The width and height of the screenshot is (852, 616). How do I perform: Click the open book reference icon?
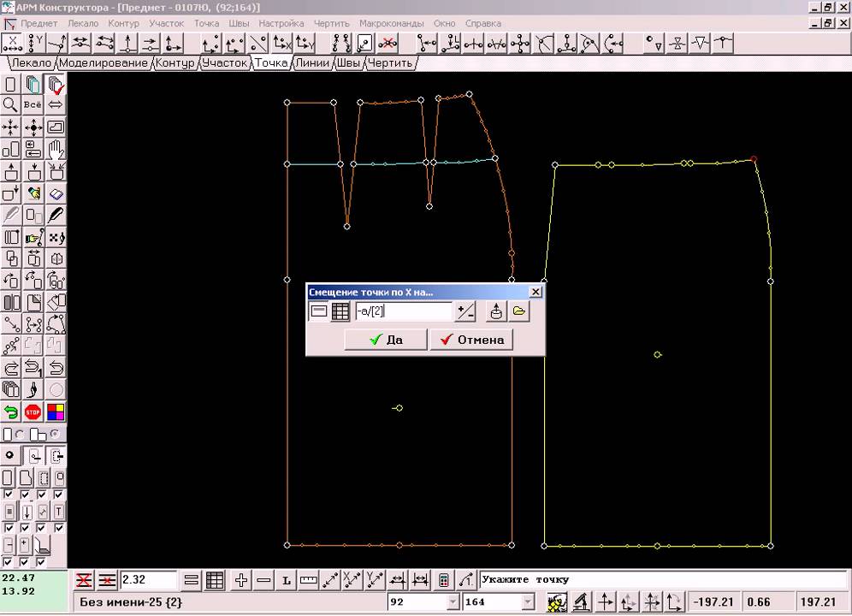click(56, 193)
